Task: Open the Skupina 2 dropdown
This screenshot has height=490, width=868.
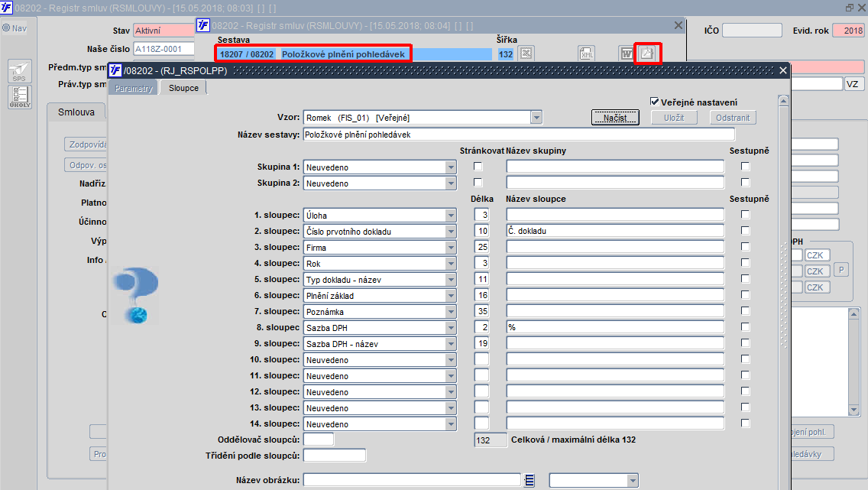Action: (x=451, y=183)
